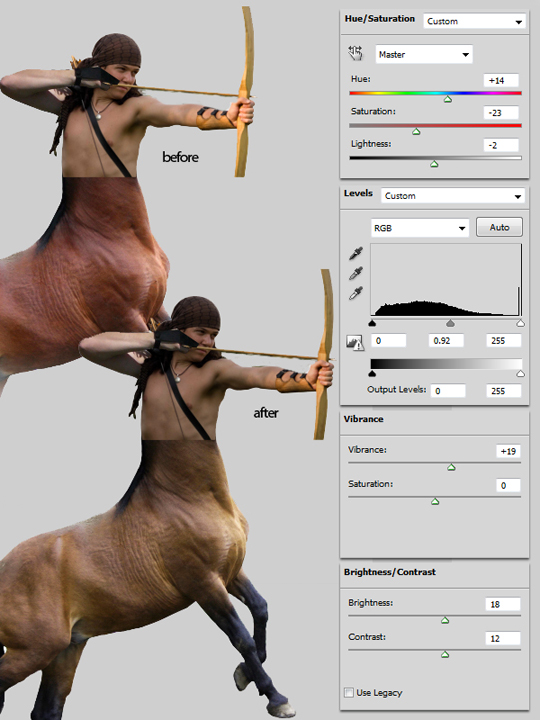540x720 pixels.
Task: Click the "before" label text
Action: (x=180, y=157)
